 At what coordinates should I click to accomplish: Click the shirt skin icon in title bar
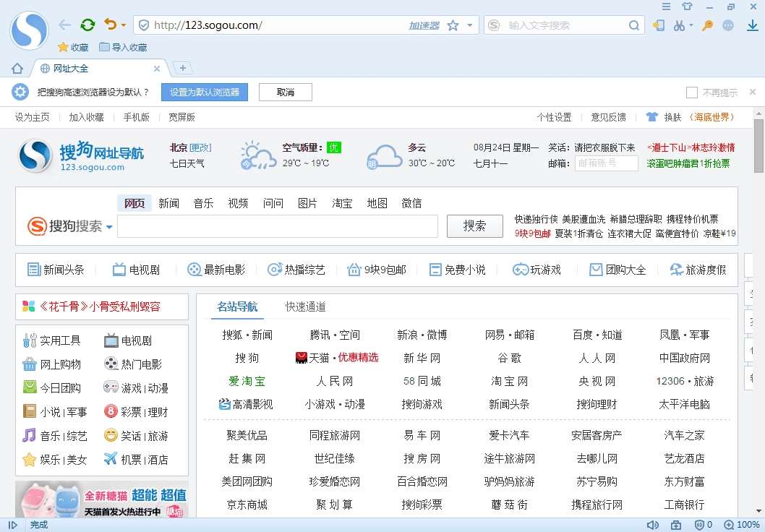(x=688, y=7)
